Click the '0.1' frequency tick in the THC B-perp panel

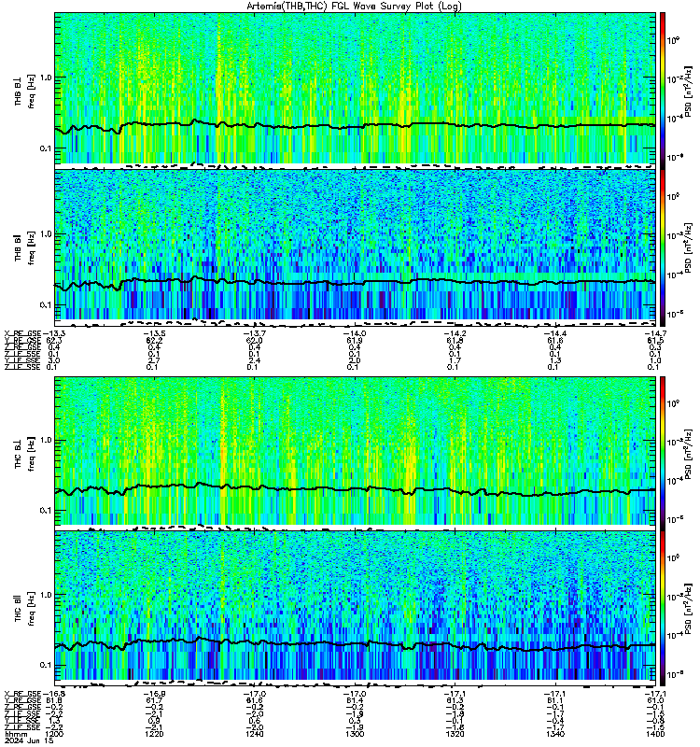coord(46,511)
